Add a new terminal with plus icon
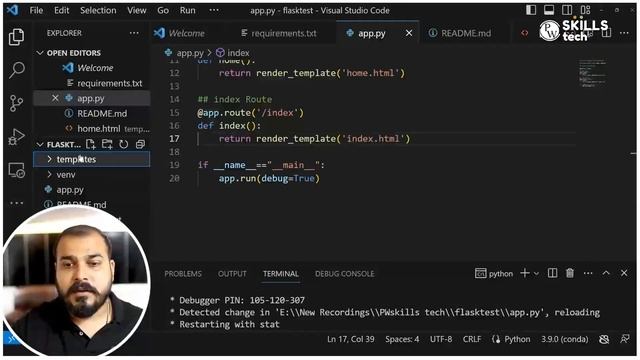Viewport: 640px width, 360px height. pyautogui.click(x=525, y=273)
